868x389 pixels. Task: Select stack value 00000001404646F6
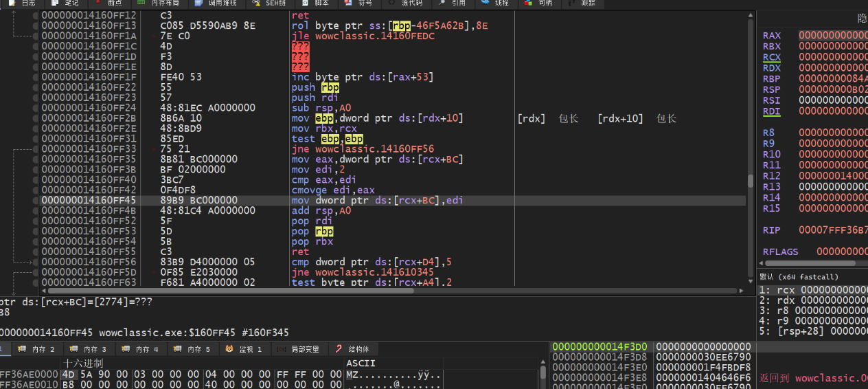[x=704, y=377]
